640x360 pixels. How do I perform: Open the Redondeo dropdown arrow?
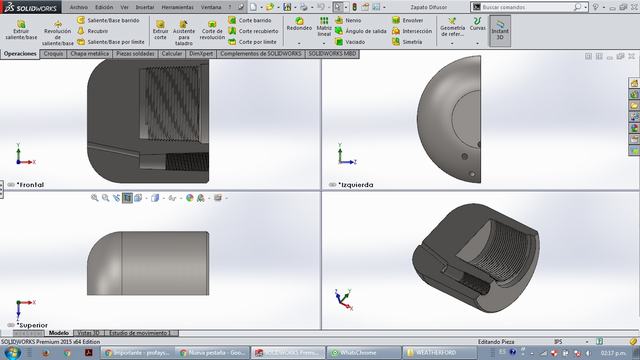coord(299,43)
